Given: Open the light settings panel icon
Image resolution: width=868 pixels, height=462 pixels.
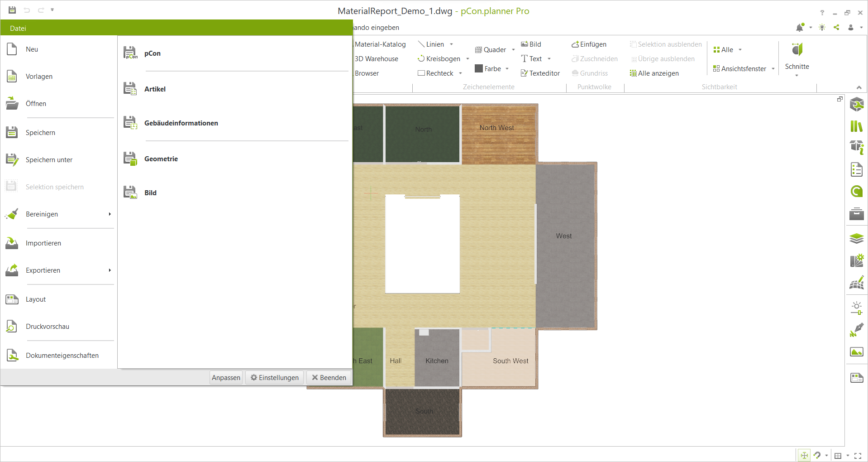Looking at the screenshot, I should (856, 307).
